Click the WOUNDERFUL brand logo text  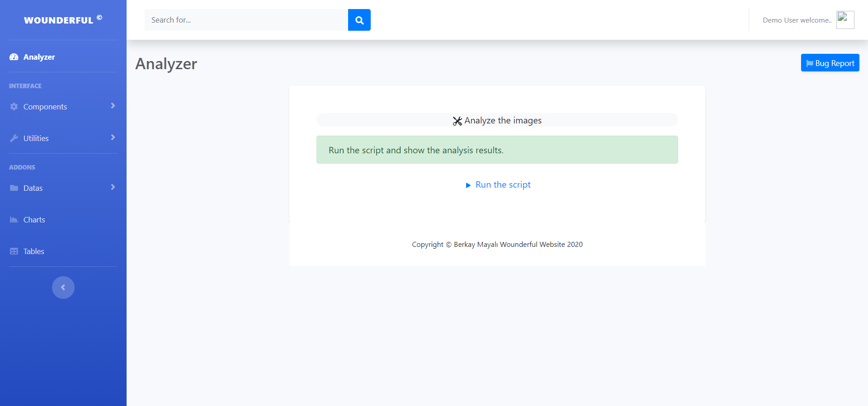pos(59,20)
